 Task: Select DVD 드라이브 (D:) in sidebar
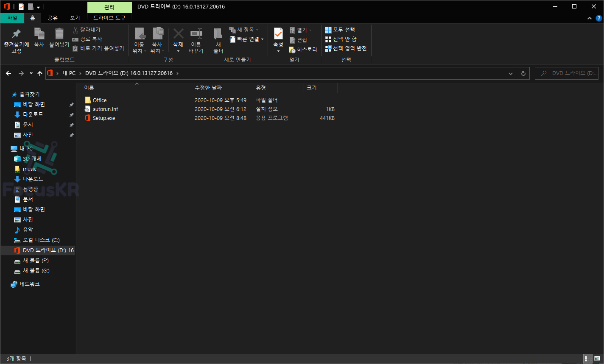tap(38, 250)
